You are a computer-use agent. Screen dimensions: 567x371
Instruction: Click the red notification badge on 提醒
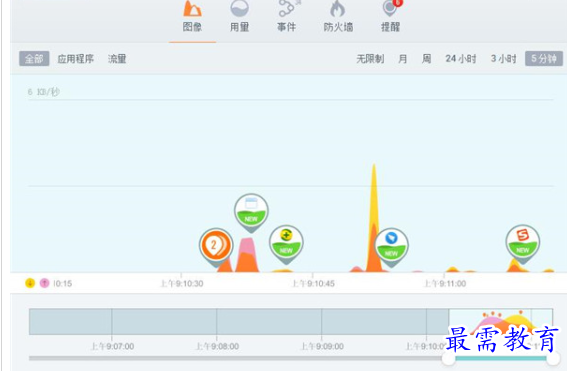(398, 3)
